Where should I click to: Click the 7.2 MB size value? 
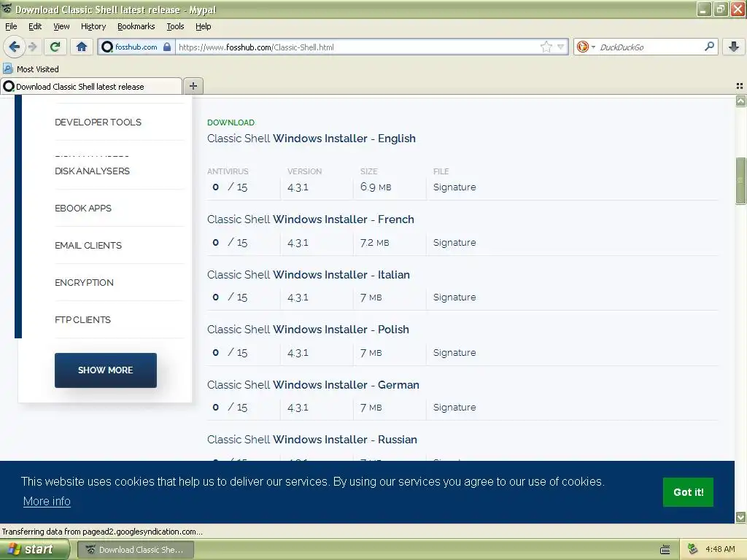click(x=374, y=242)
